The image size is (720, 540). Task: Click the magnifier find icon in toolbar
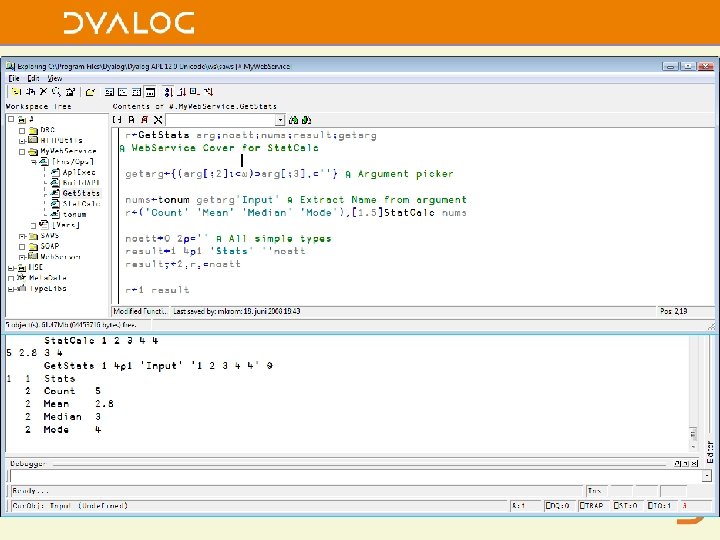(x=56, y=92)
